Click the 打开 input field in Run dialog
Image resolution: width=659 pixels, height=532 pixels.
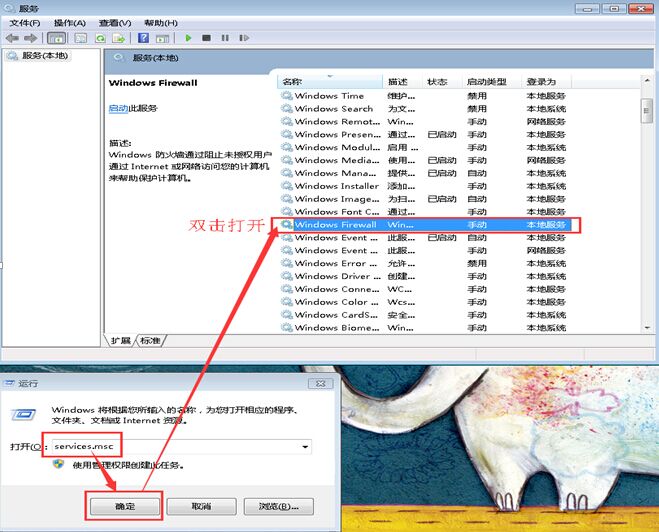[182, 446]
